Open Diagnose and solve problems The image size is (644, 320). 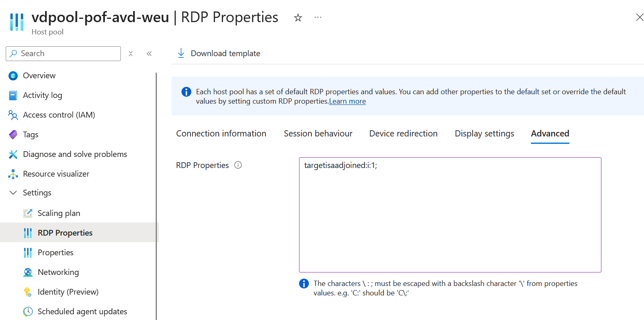coord(75,154)
